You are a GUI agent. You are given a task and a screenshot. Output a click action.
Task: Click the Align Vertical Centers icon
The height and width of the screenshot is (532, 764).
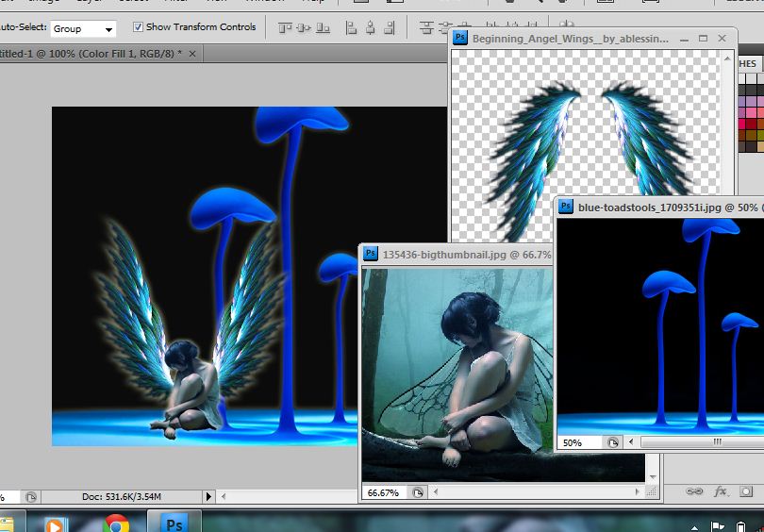[x=304, y=27]
